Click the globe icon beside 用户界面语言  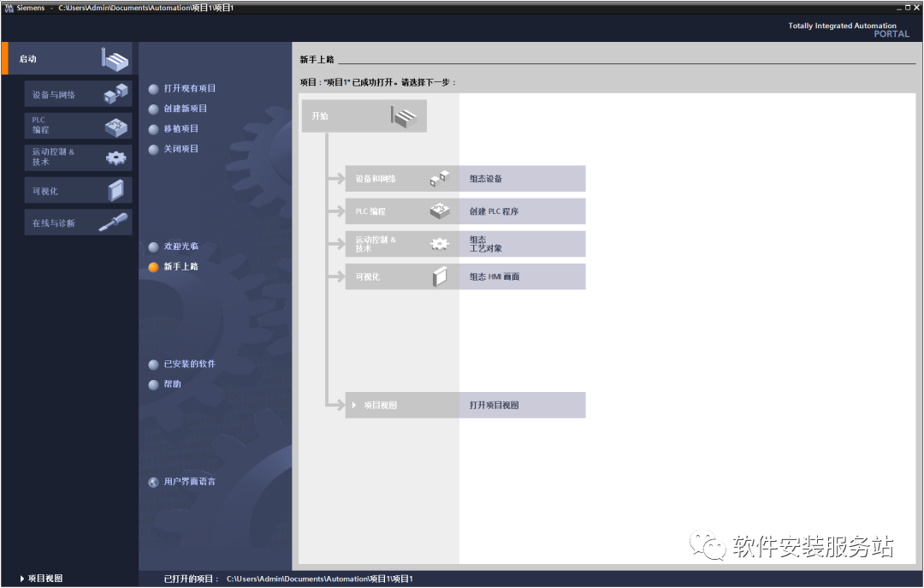coord(153,483)
